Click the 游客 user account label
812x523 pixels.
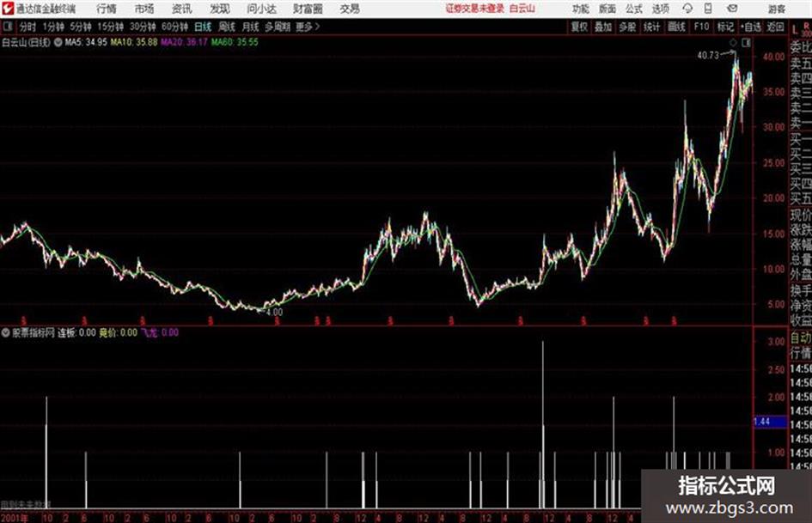776,9
